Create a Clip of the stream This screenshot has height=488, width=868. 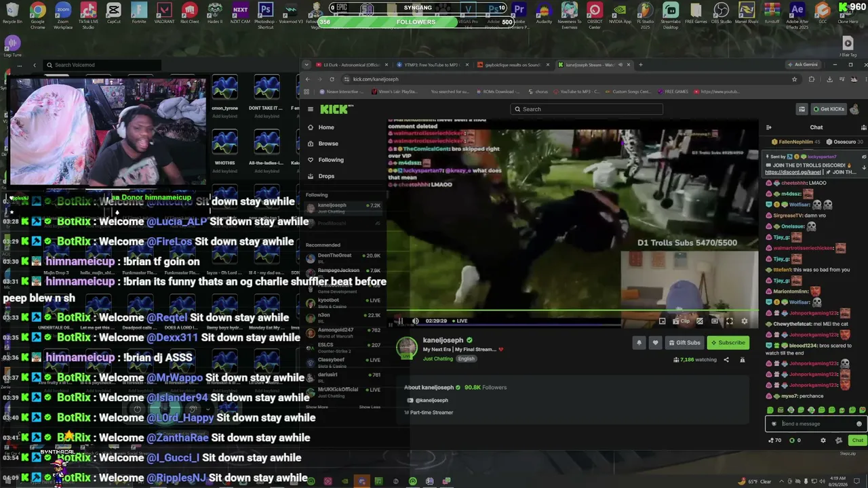[682, 321]
